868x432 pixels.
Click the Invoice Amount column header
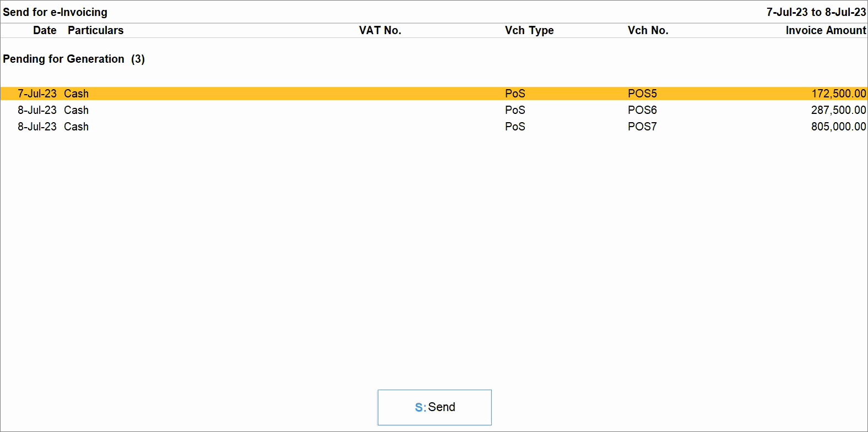(826, 30)
